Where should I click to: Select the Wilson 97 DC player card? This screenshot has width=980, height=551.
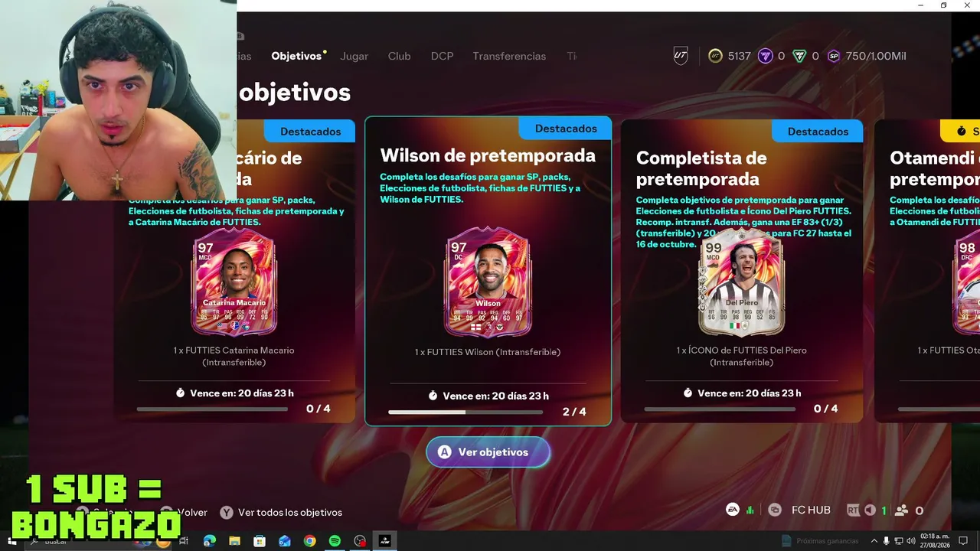tap(488, 282)
